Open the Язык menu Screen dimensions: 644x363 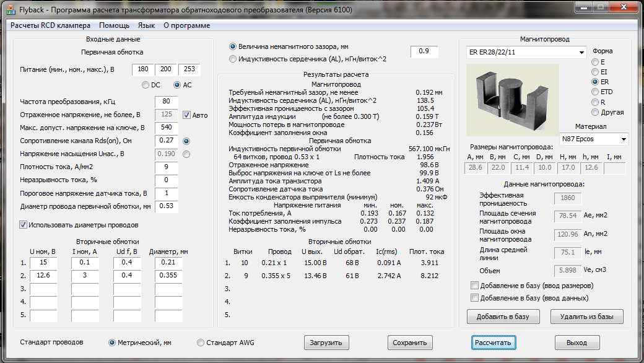click(x=146, y=25)
